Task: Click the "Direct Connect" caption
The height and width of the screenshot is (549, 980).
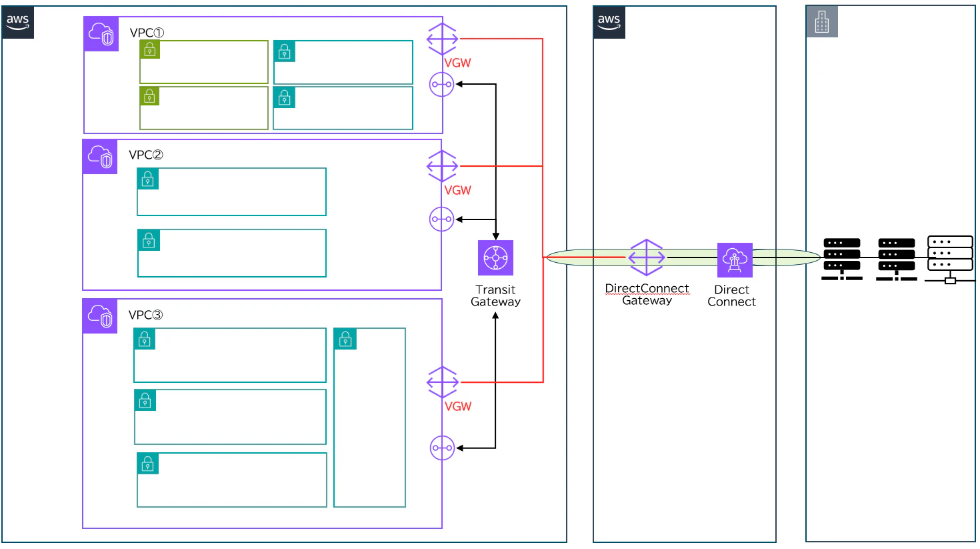Action: tap(731, 296)
